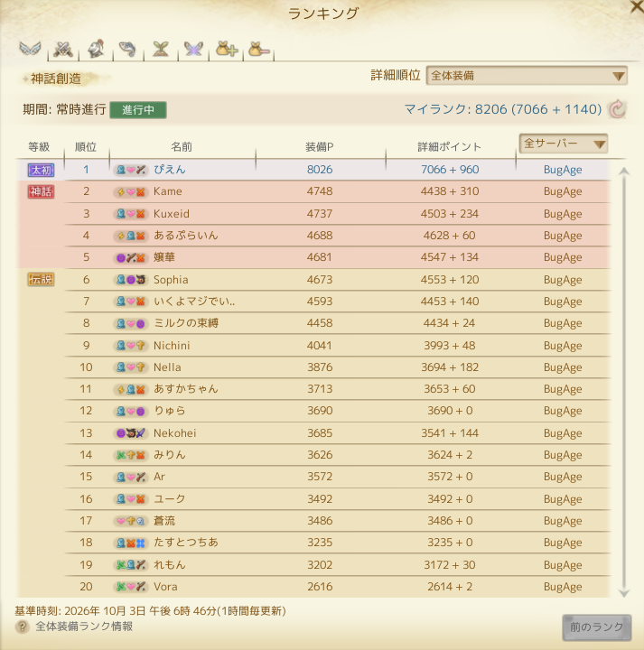
Task: Open the fairy butterfly ranking tab
Action: click(193, 50)
